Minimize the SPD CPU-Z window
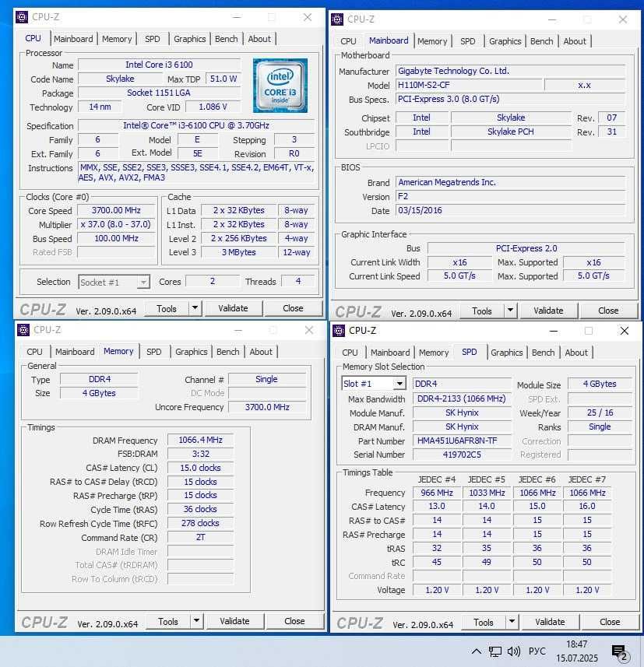The image size is (644, 667). click(x=554, y=331)
